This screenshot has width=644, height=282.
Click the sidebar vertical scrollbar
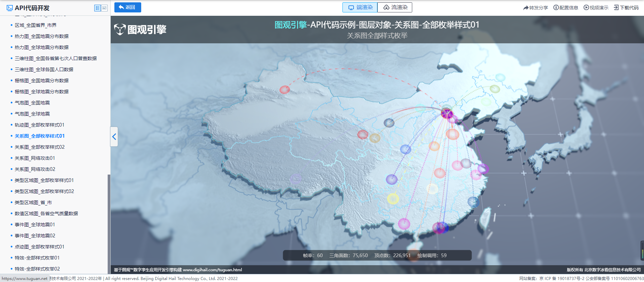[109, 224]
